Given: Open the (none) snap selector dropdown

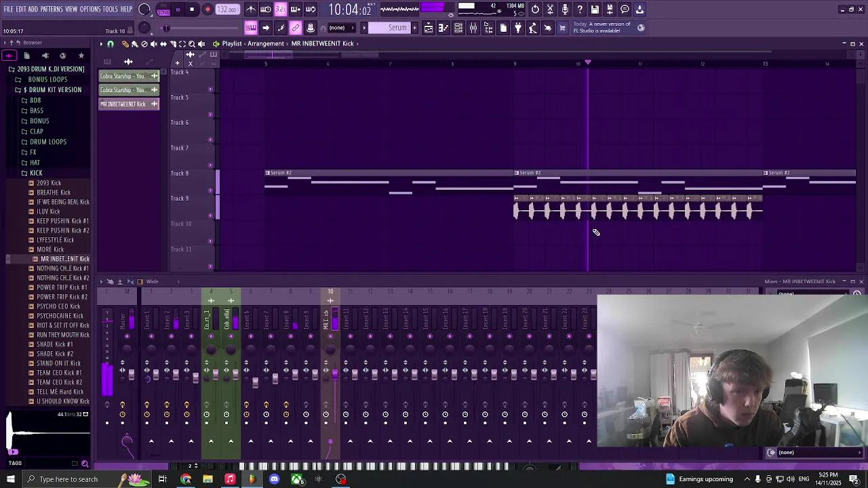Looking at the screenshot, I should [x=341, y=28].
